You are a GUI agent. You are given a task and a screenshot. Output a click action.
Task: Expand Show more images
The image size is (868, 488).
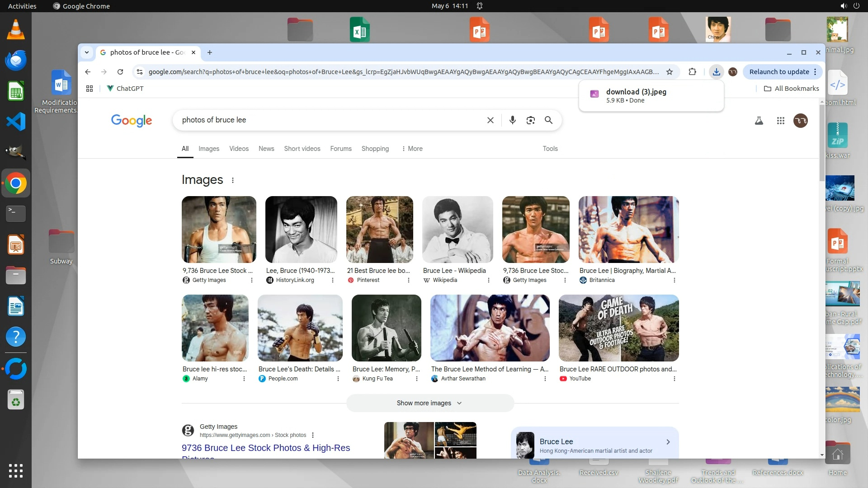(429, 403)
